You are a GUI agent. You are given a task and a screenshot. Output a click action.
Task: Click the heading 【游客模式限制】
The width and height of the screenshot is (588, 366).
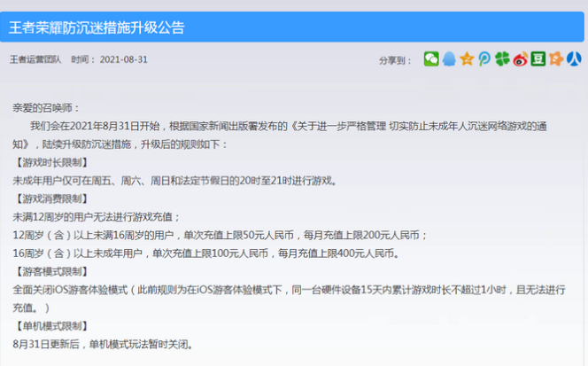click(x=51, y=271)
